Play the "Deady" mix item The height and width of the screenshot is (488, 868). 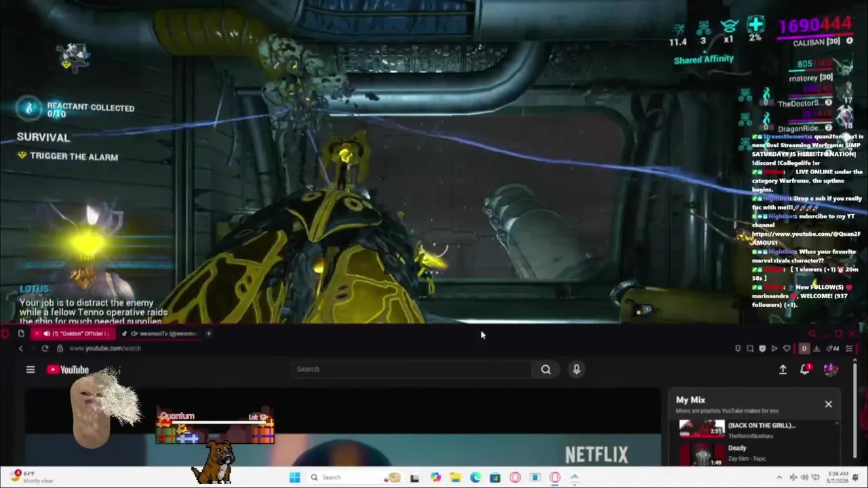tap(737, 448)
